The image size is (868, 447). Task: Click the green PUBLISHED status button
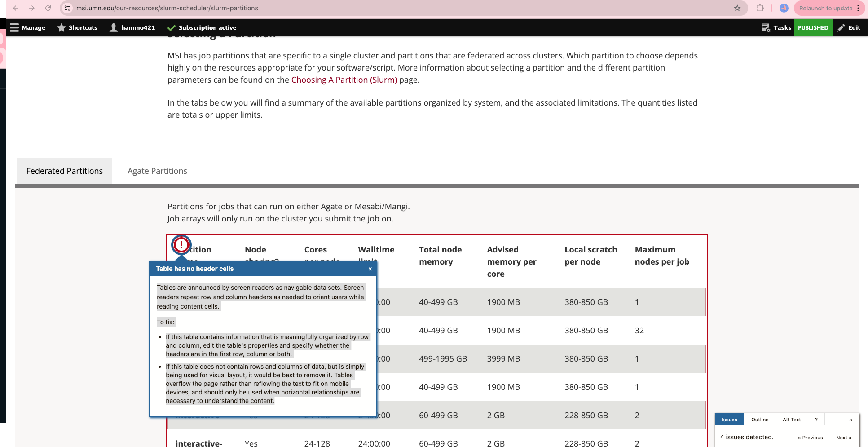click(813, 27)
